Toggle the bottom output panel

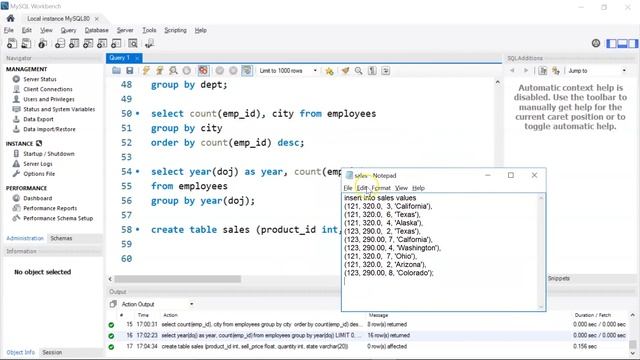tap(622, 43)
